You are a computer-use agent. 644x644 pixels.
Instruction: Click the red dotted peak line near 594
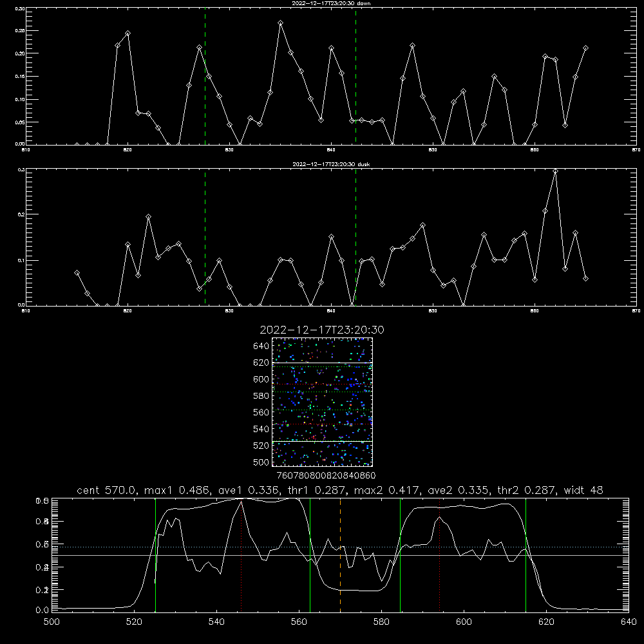[x=439, y=555]
